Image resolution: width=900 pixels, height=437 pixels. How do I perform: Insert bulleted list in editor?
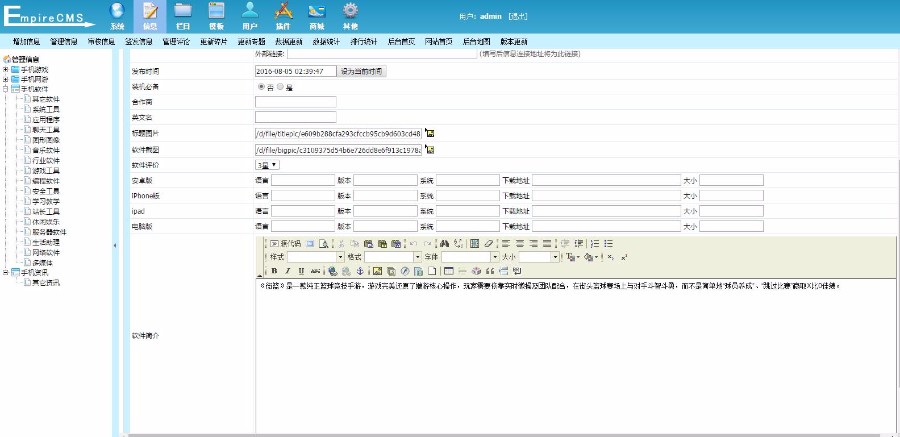pos(608,244)
